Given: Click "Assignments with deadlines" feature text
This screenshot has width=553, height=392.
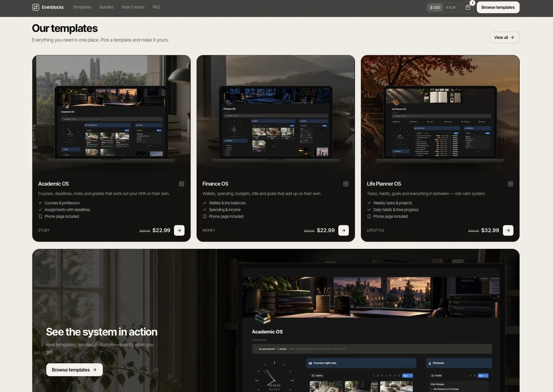Looking at the screenshot, I should [x=67, y=210].
